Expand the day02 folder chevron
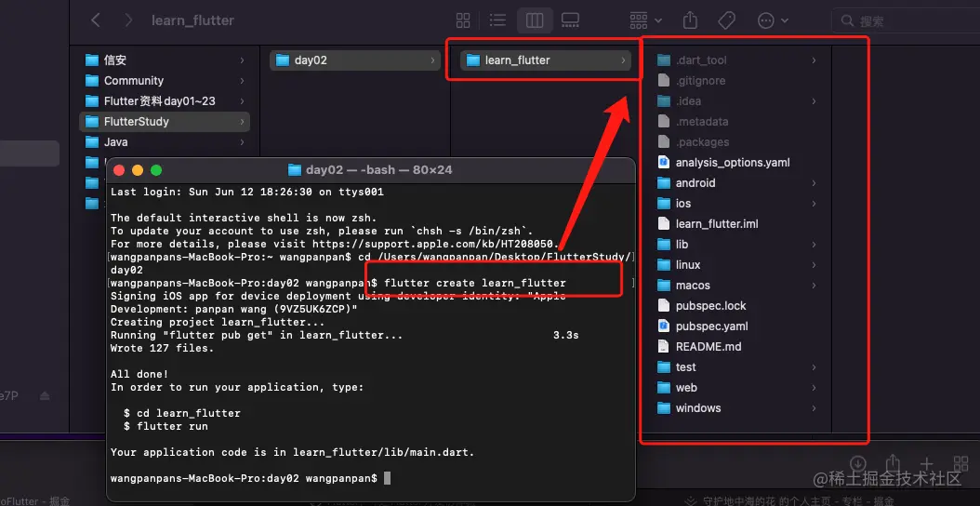This screenshot has width=980, height=506. (432, 60)
